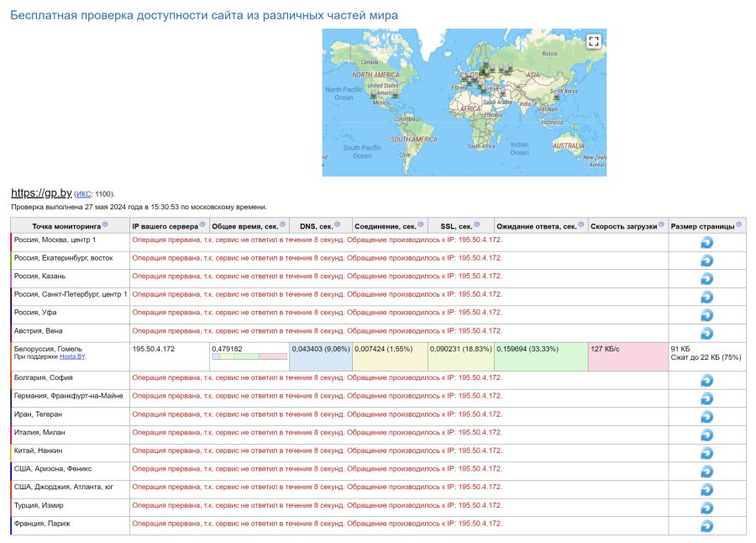The image size is (756, 543).
Task: Select the Скорость загрузки column header
Action: coord(623,226)
